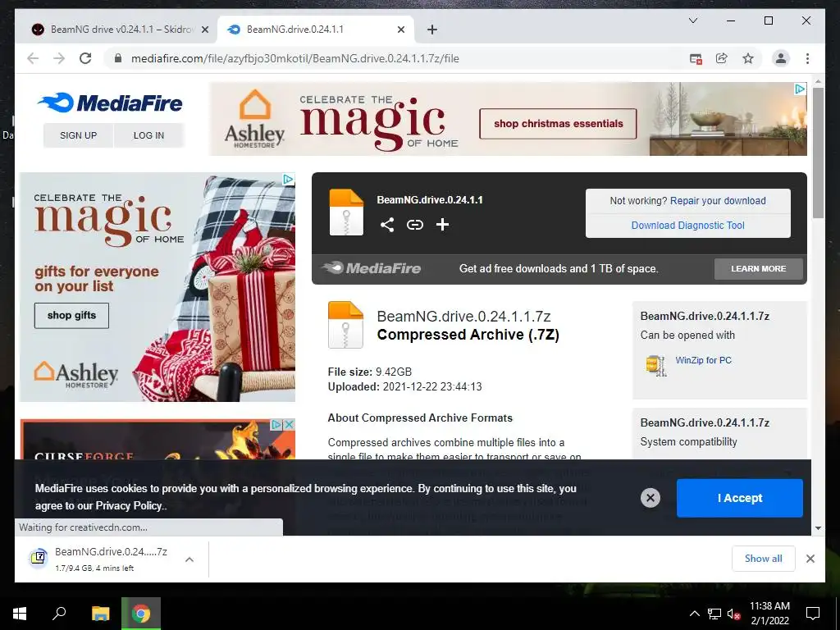
Task: Click the AdChoices icon on top banner
Action: [800, 89]
